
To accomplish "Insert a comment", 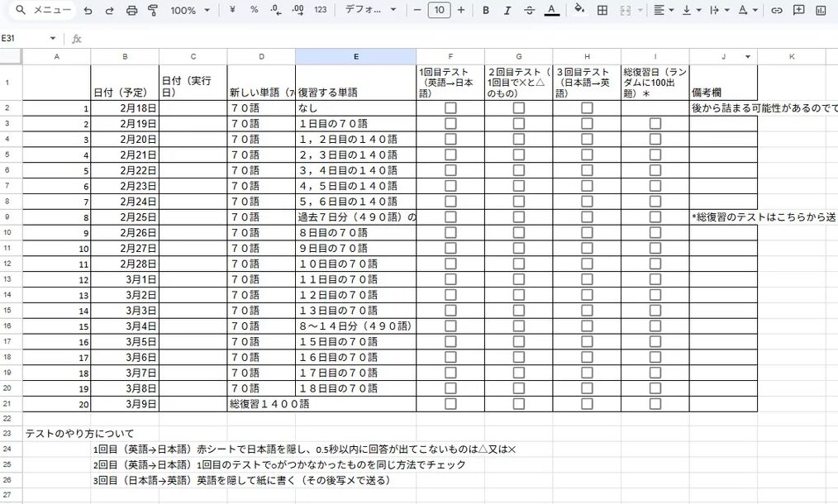I will point(798,10).
